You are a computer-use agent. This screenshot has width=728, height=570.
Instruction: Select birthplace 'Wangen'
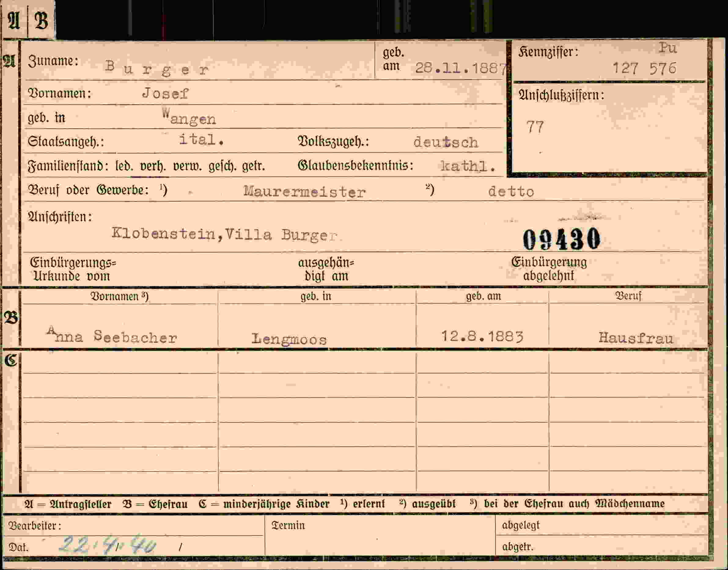[x=189, y=117]
